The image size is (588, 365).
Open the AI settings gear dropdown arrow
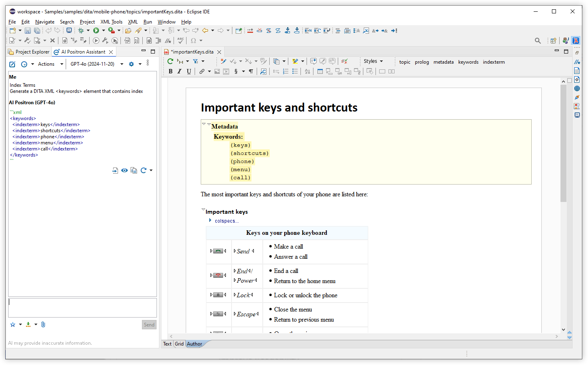coord(140,64)
